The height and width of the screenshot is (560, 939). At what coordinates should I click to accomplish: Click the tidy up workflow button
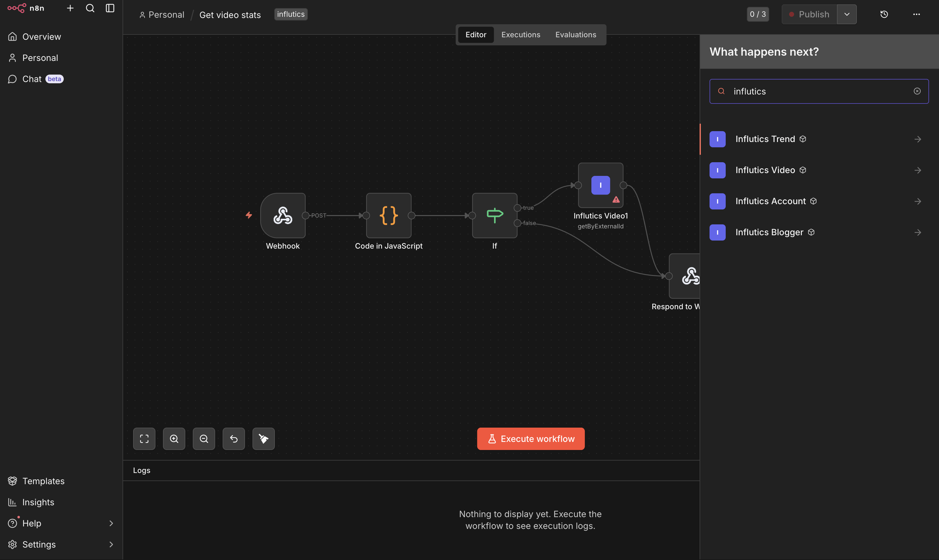264,438
